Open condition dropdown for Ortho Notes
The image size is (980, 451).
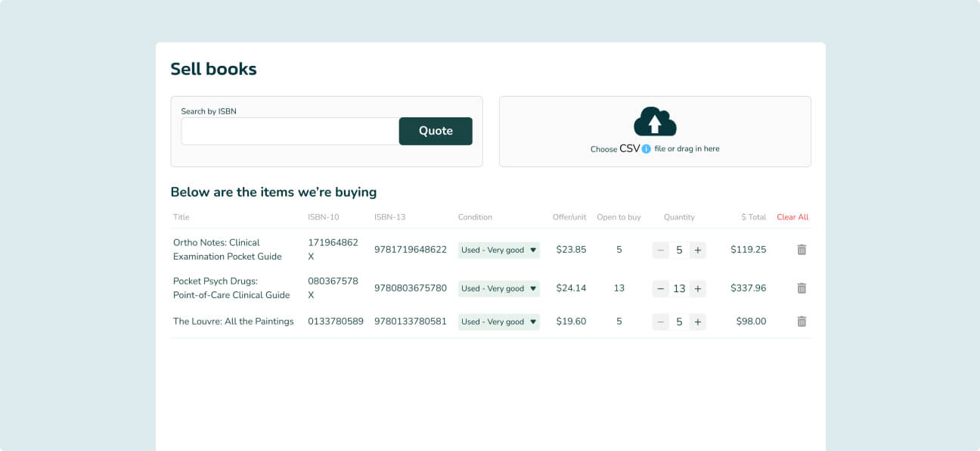tap(498, 250)
